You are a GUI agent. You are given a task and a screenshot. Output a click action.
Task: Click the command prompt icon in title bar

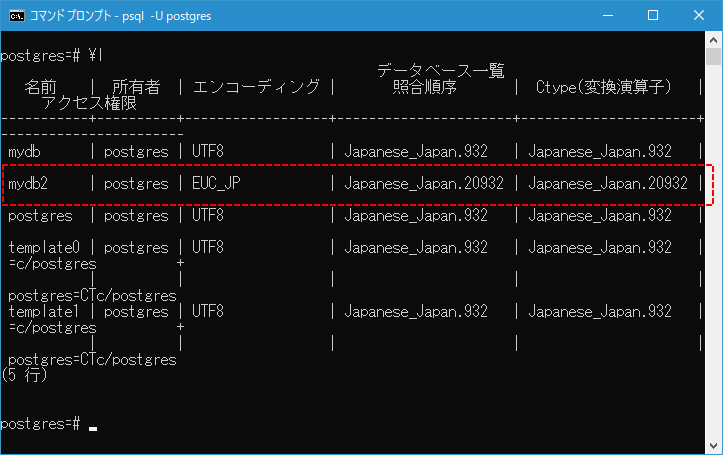[x=17, y=16]
